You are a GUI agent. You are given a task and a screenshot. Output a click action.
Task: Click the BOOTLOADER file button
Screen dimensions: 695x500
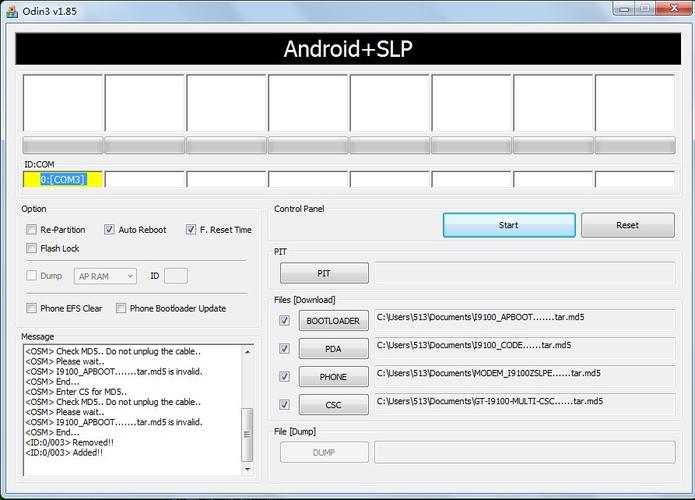tap(333, 320)
